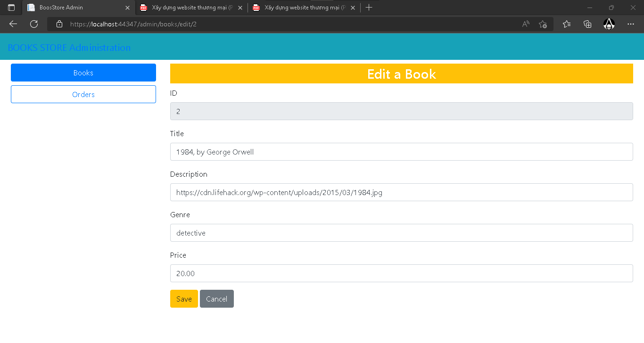Open Read Aloud icon in address bar

(526, 24)
